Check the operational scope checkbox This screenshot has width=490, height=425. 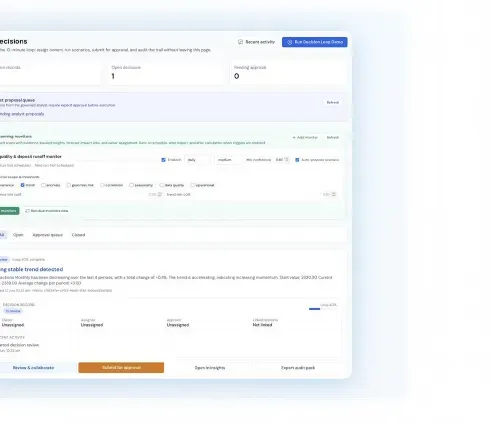coord(193,185)
